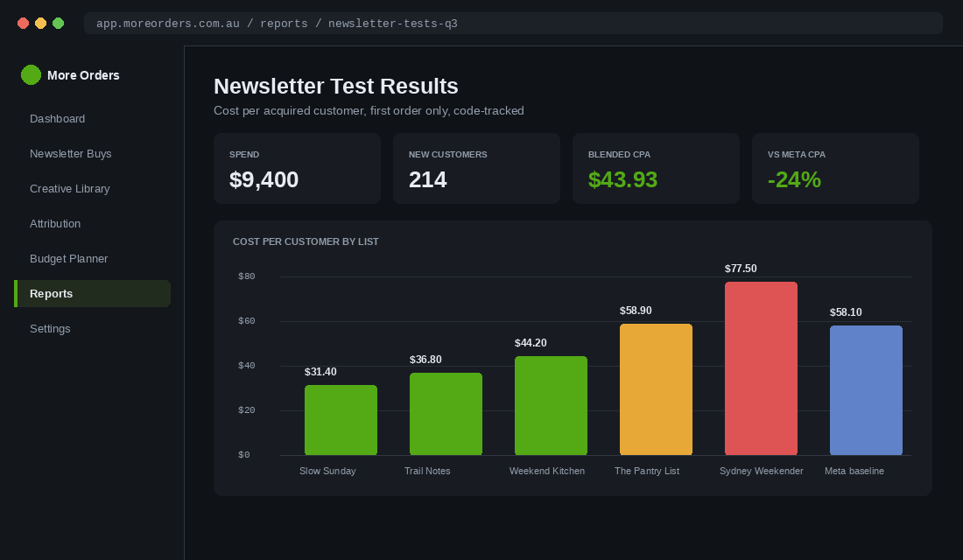Click the Slow Sunday green bar
Viewport: 963px width, 560px height.
pos(341,420)
